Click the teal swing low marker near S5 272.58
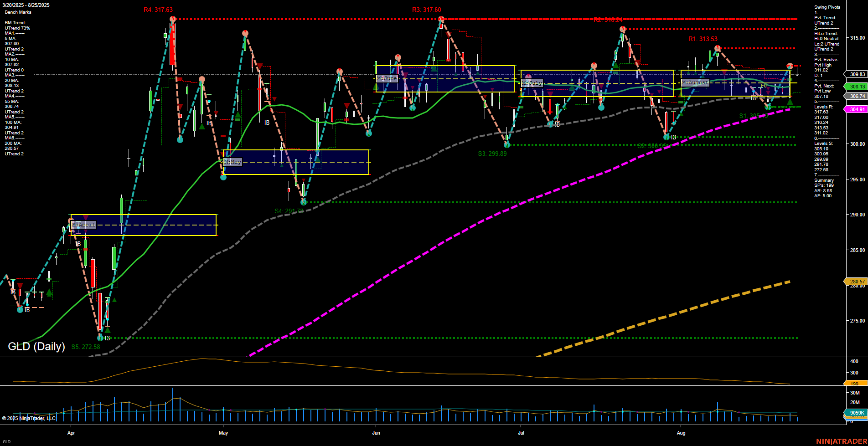This screenshot has height=446, width=868. click(100, 338)
